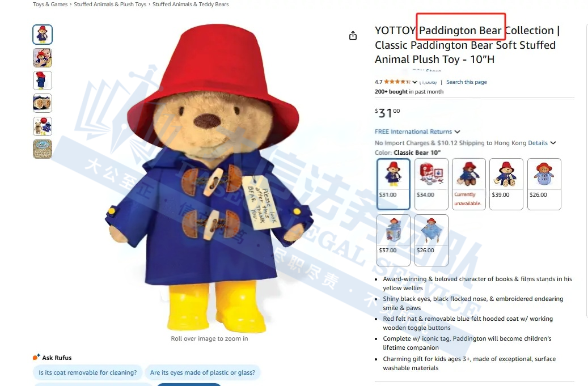View last thumbnail with teal badge

pos(43,149)
